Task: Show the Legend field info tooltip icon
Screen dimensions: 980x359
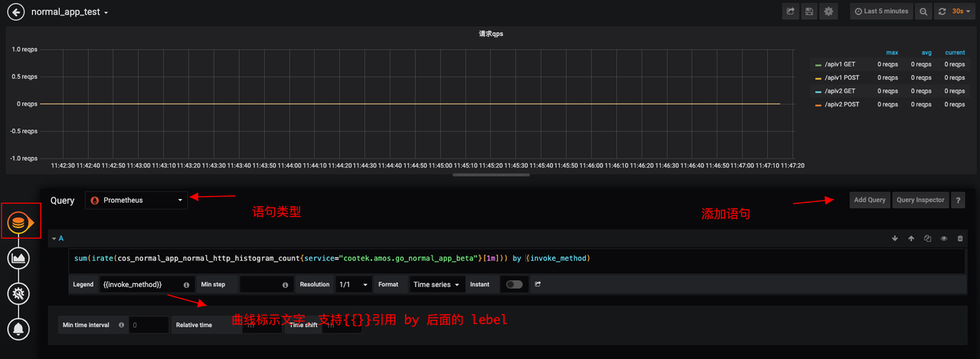Action: pyautogui.click(x=187, y=285)
